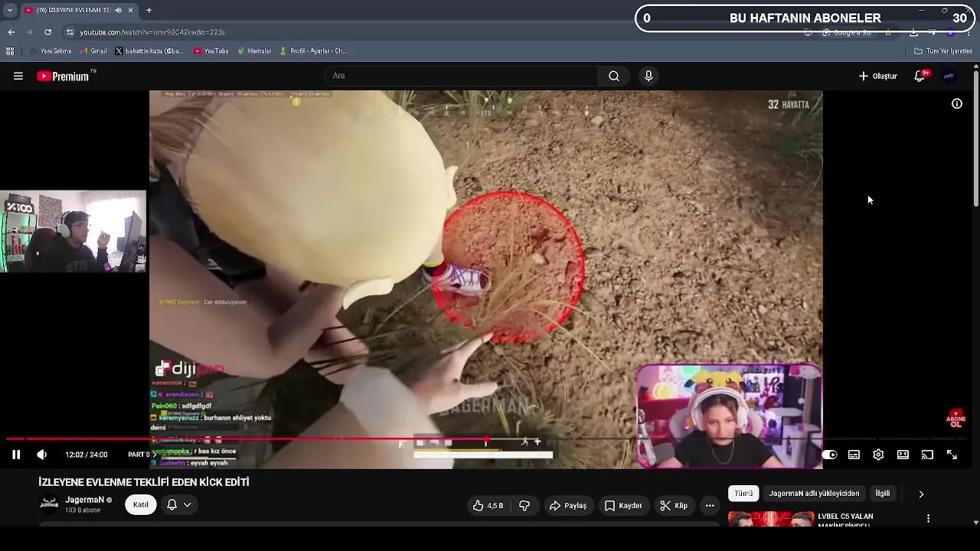The height and width of the screenshot is (551, 980).
Task: Enter fullscreen mode
Action: point(952,455)
